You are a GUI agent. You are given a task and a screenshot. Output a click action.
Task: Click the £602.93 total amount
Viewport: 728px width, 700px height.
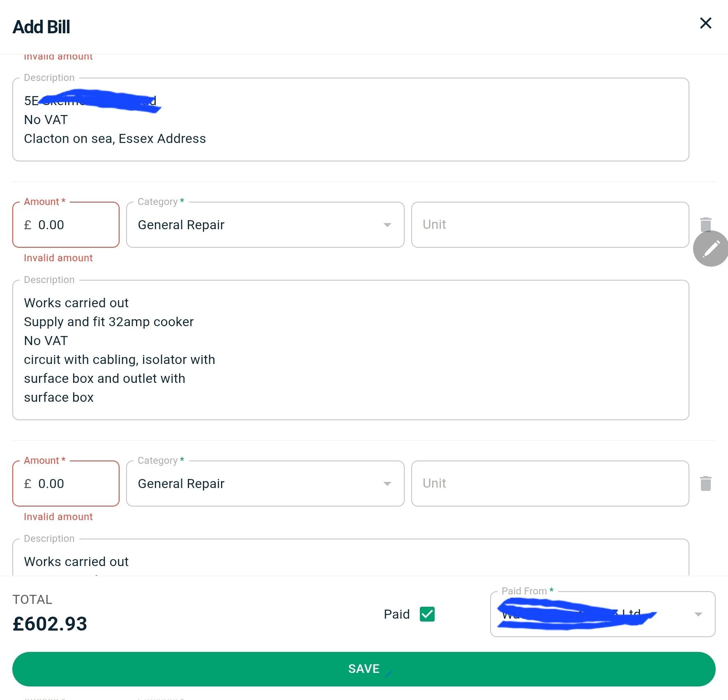50,624
